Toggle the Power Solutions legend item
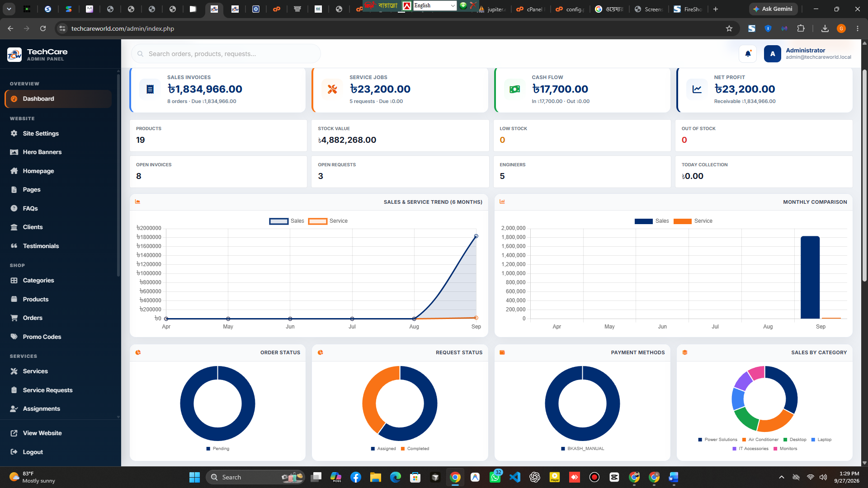Viewport: 868px width, 488px height. [717, 440]
